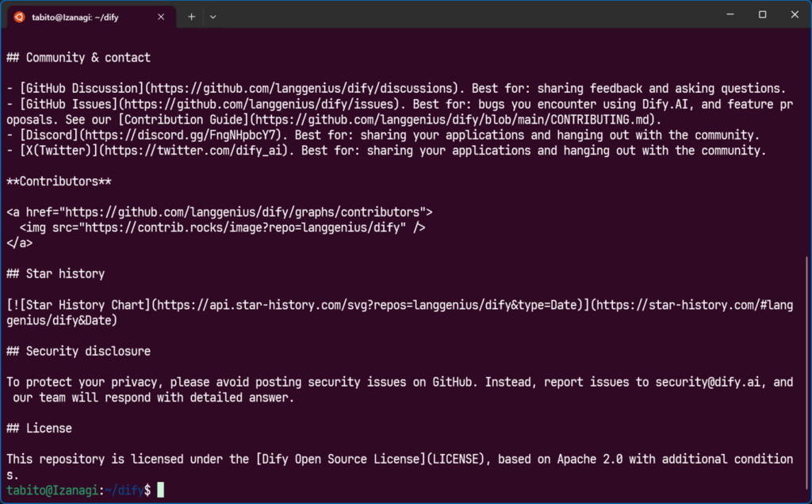812x504 pixels.
Task: Click the graphs/contributors href line
Action: (x=220, y=212)
